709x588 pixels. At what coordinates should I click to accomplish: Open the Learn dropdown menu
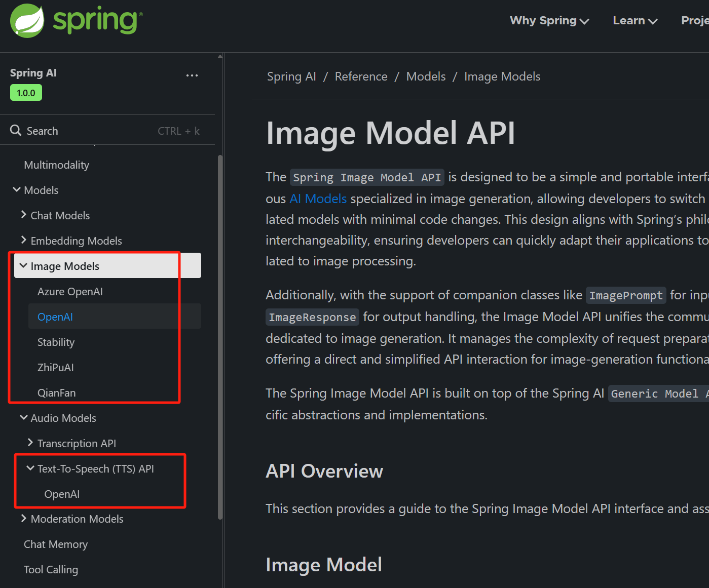(635, 21)
